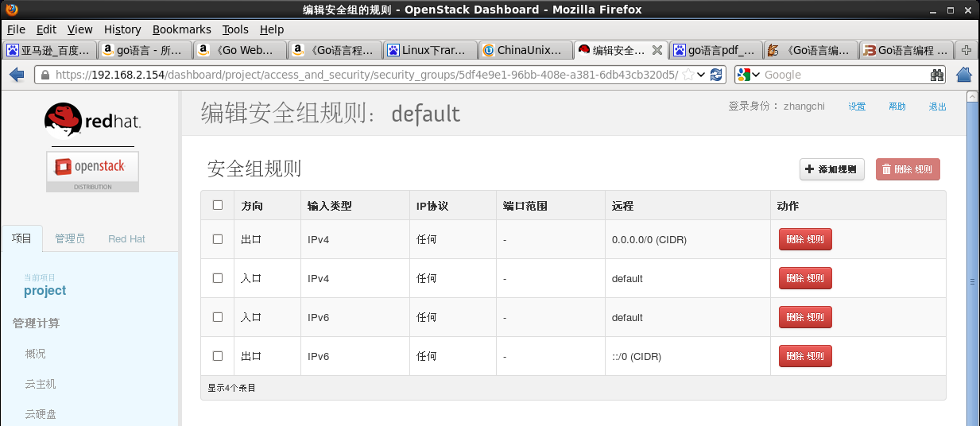Click the reload icon in the address bar
Image resolution: width=980 pixels, height=426 pixels.
tap(716, 75)
